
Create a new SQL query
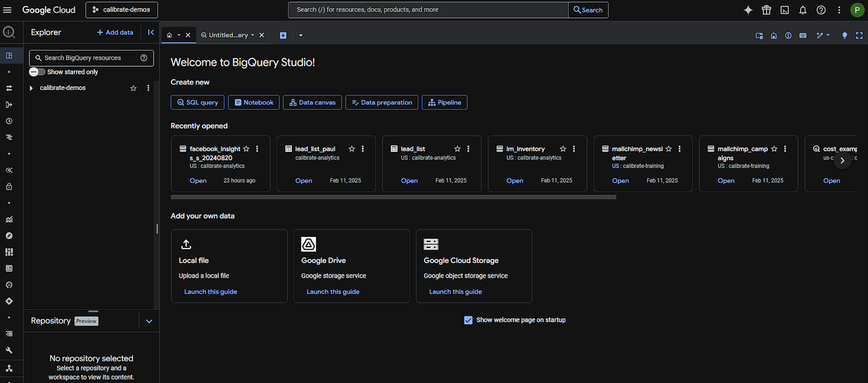pyautogui.click(x=197, y=103)
